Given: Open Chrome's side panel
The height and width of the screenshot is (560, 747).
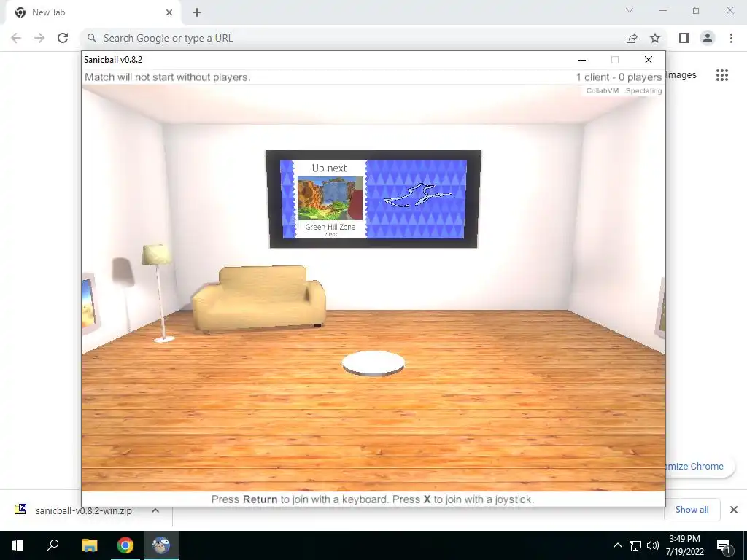Looking at the screenshot, I should click(x=684, y=38).
